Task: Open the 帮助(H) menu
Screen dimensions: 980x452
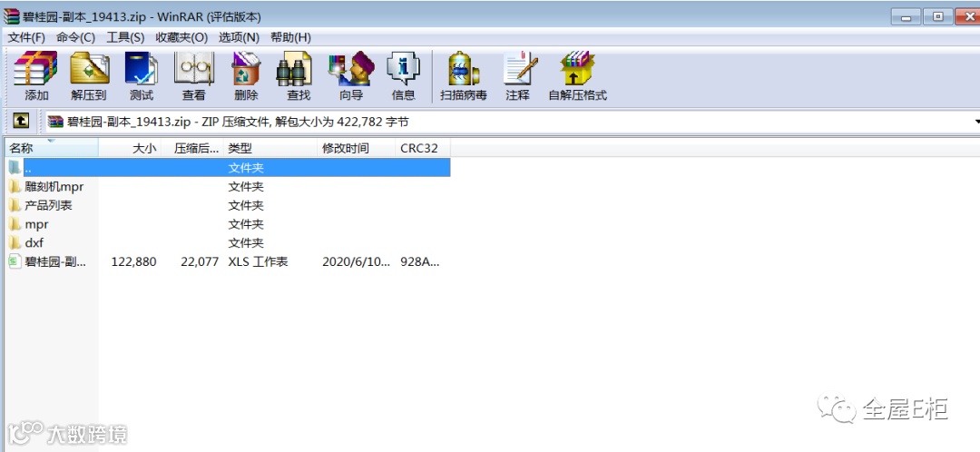Action: click(290, 37)
